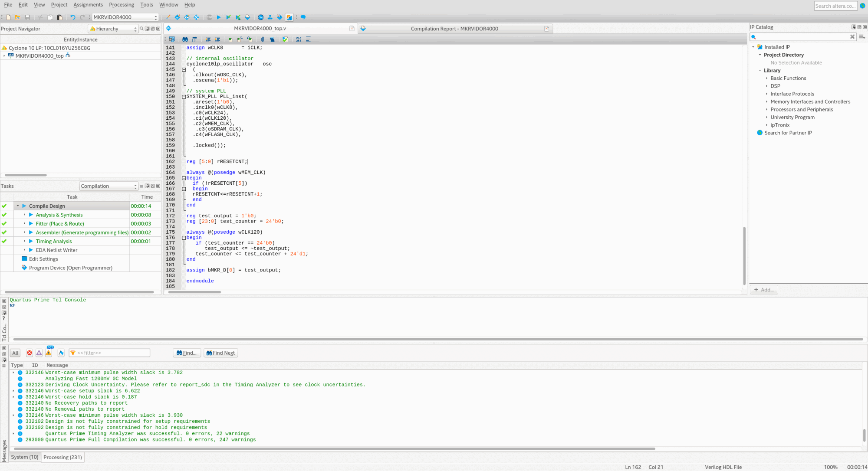The image size is (868, 471).
Task: Open the Hierarchy dropdown in Project Navigator
Action: click(113, 29)
